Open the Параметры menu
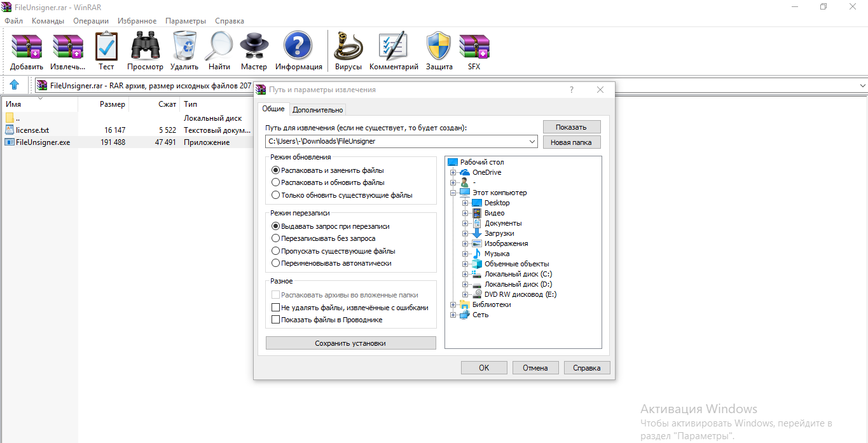 click(x=186, y=21)
